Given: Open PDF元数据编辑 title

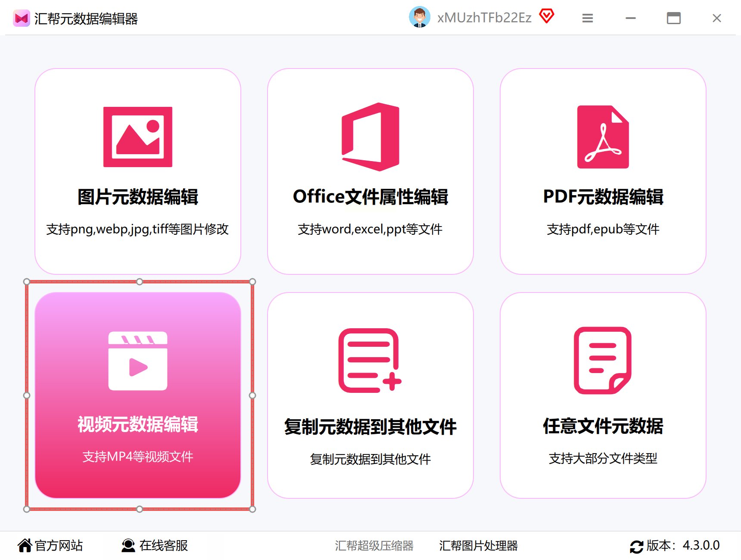Looking at the screenshot, I should pos(603,197).
